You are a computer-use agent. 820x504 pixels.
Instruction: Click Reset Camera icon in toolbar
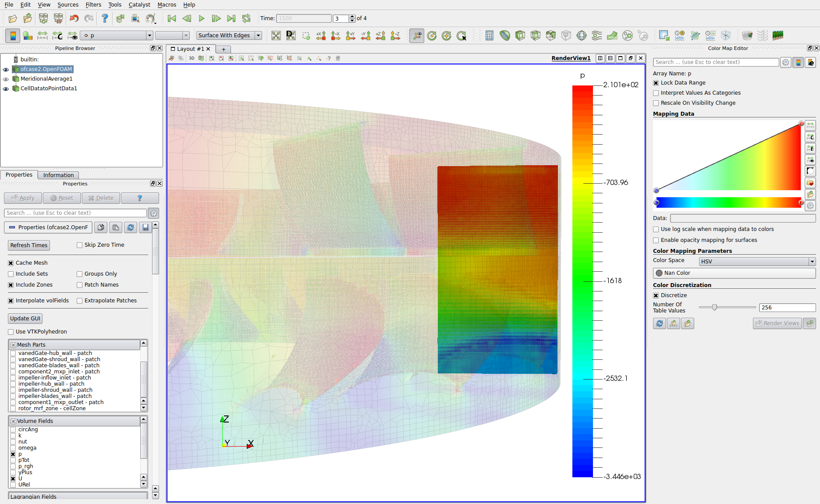coord(276,35)
